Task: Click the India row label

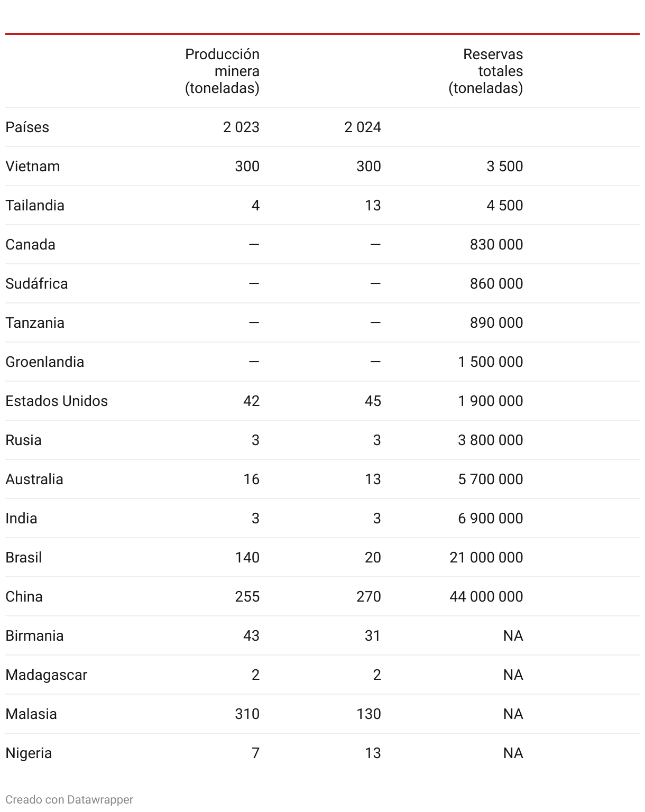Action: pyautogui.click(x=21, y=518)
